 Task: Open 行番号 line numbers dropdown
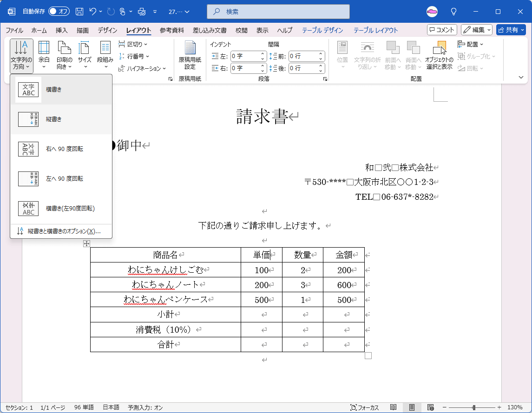coord(134,56)
